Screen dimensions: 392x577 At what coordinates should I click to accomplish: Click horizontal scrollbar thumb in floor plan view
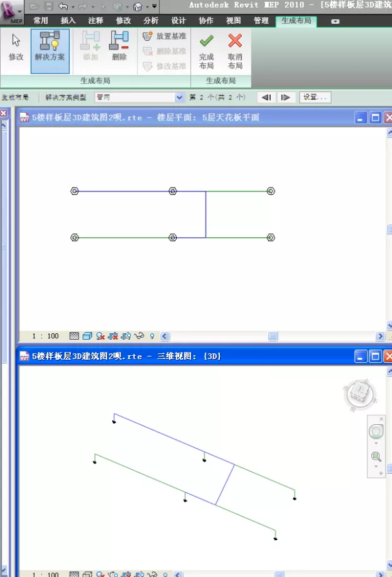[x=273, y=336]
